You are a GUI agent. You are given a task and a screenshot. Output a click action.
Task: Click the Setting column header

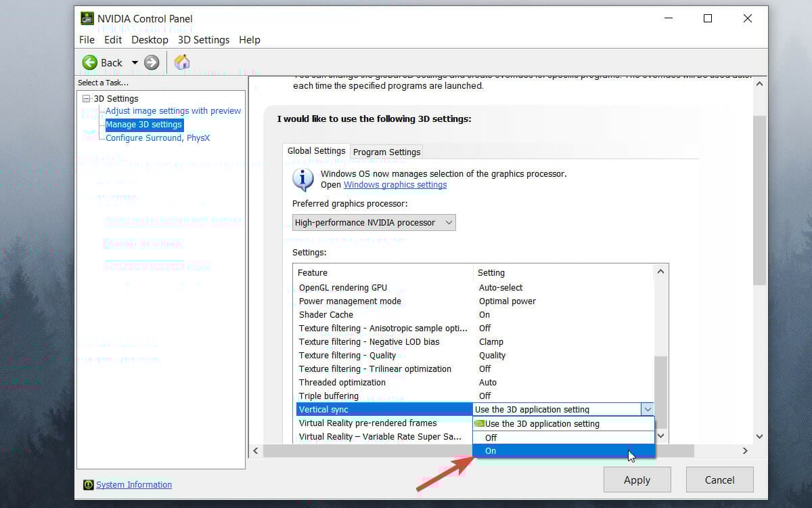(564, 272)
